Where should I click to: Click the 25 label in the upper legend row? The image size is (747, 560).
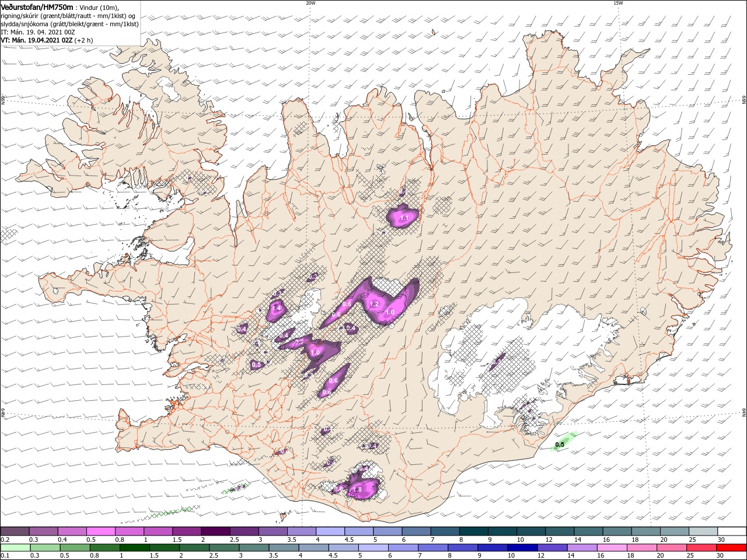(x=693, y=540)
